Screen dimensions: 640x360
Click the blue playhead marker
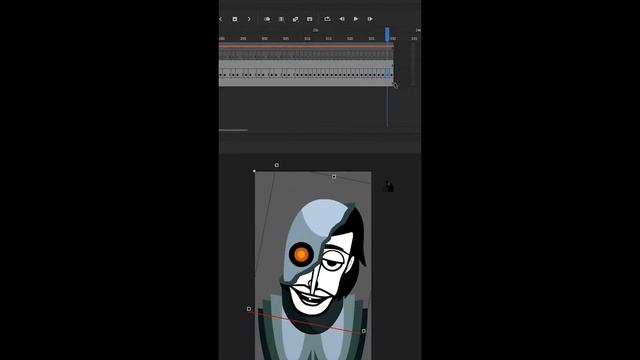pyautogui.click(x=387, y=34)
